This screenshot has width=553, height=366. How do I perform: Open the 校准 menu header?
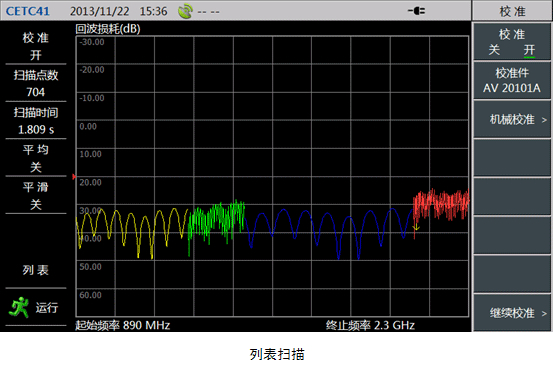point(512,11)
